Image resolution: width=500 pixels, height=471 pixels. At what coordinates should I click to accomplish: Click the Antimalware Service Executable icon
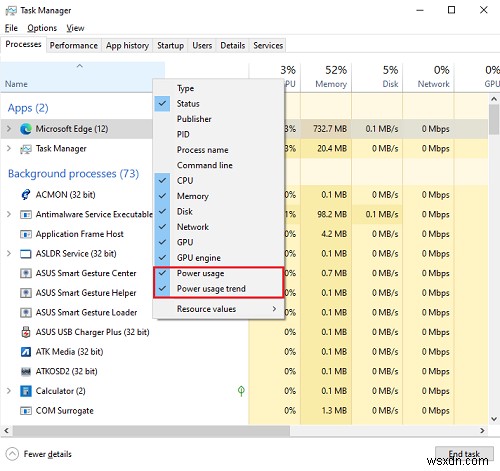point(26,214)
